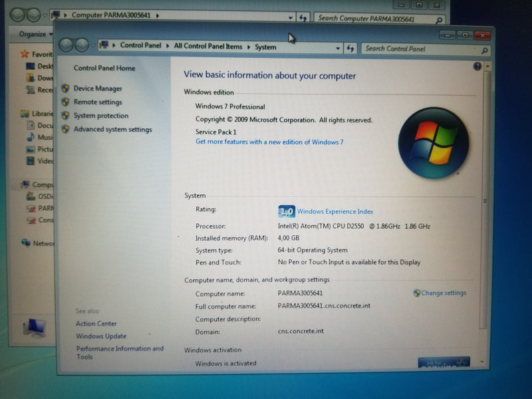The height and width of the screenshot is (399, 532).
Task: Click the vertical scrollbar down arrow
Action: point(483,362)
